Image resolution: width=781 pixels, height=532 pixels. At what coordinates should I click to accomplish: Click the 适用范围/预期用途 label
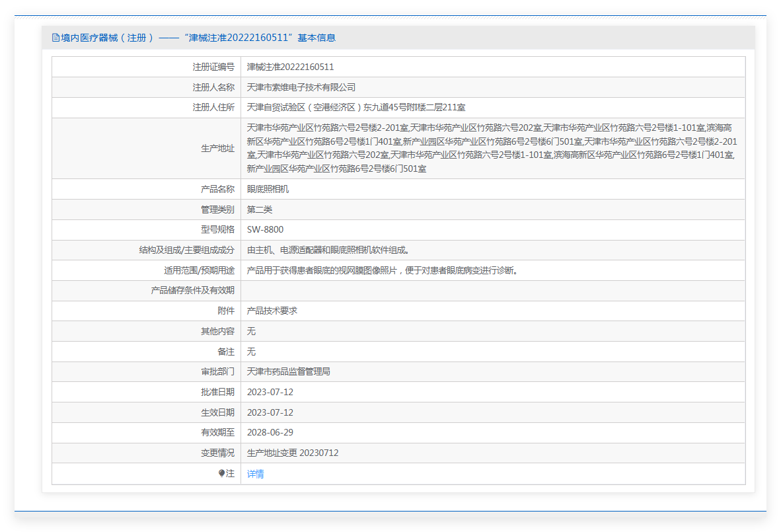pos(199,270)
